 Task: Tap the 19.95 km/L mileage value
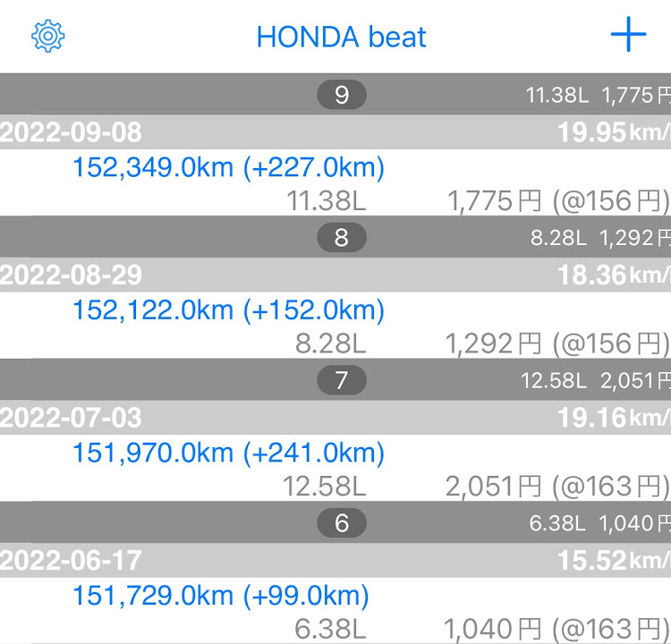[x=614, y=132]
